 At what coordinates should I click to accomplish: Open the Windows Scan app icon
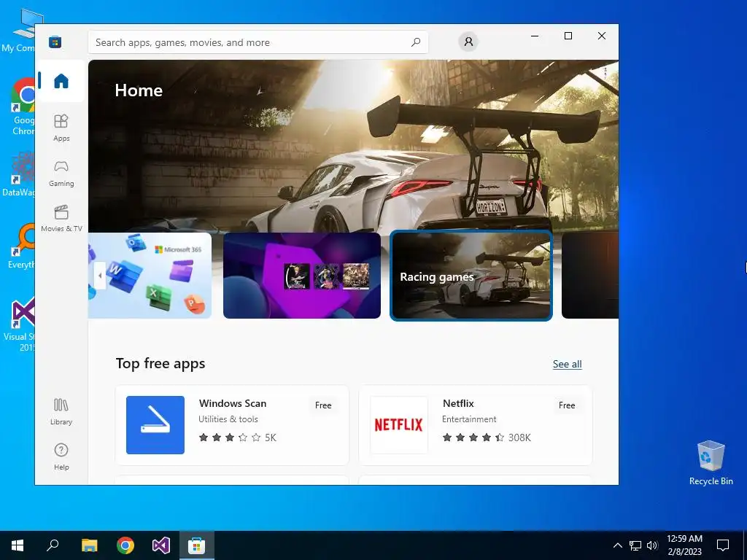coord(155,425)
